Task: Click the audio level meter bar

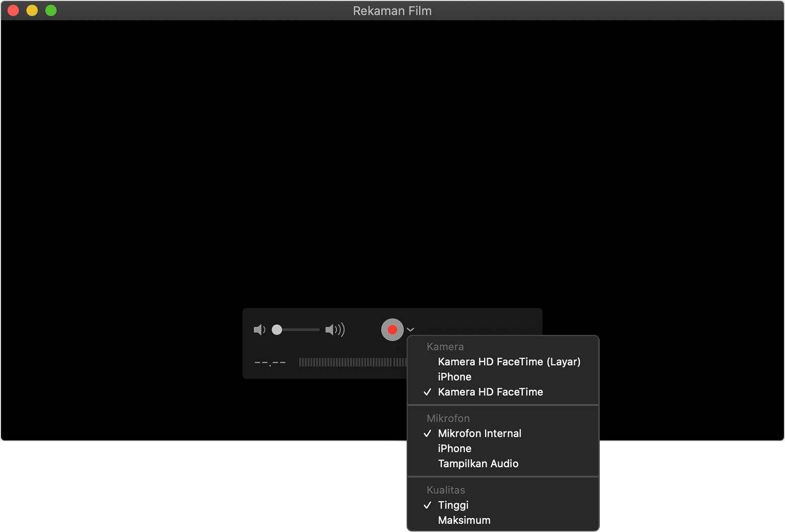Action: 352,362
